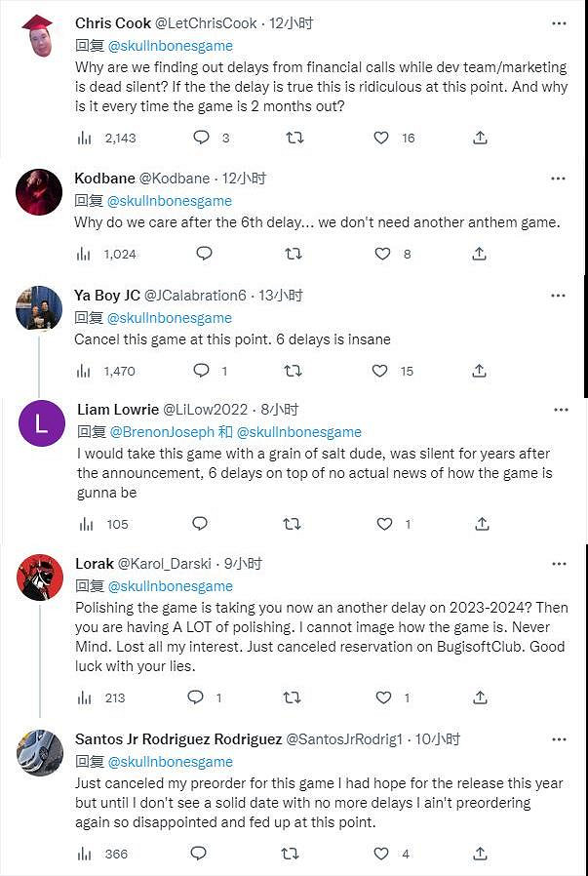Share Santos Jr Rodriguez's tweet

click(x=480, y=854)
